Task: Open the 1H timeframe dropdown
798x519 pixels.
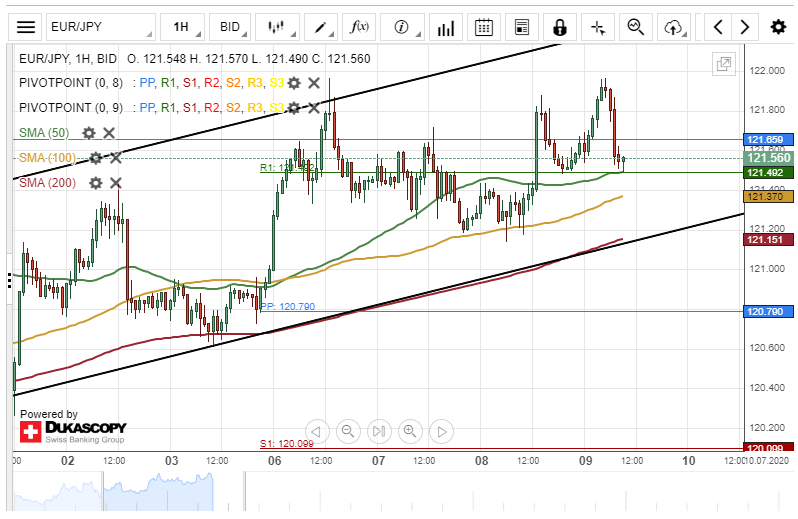Action: tap(184, 27)
